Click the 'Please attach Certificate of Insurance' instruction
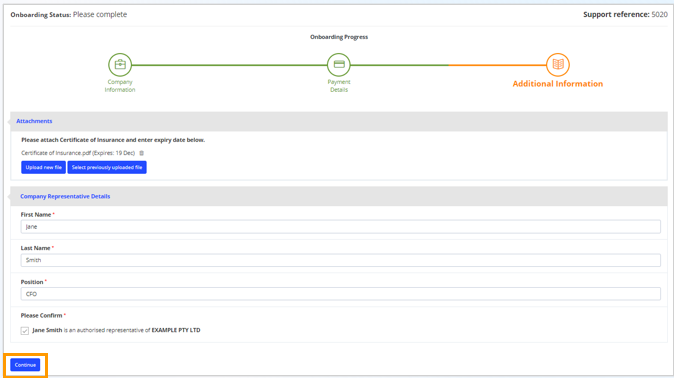Viewport: 674px width, 378px height. tap(113, 140)
